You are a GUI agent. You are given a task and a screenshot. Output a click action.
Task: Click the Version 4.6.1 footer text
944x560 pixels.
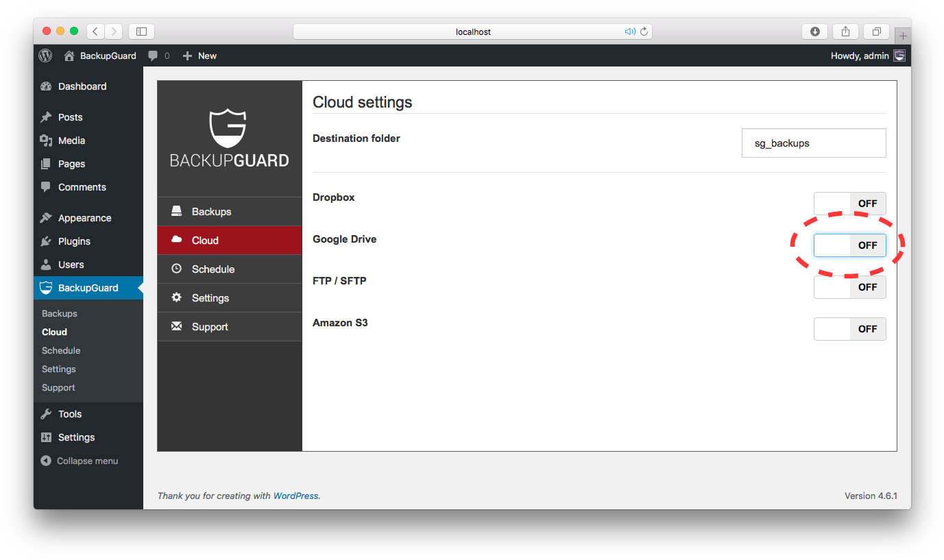[871, 496]
